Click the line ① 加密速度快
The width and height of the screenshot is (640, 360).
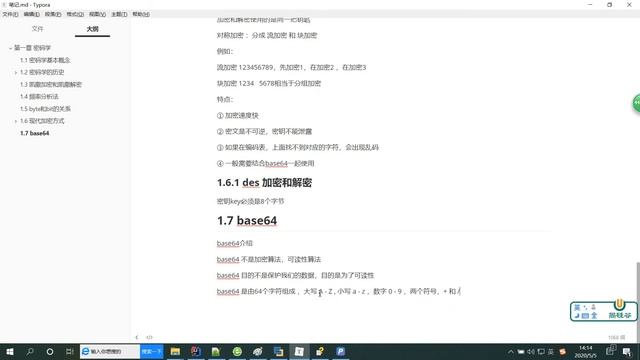(238, 116)
